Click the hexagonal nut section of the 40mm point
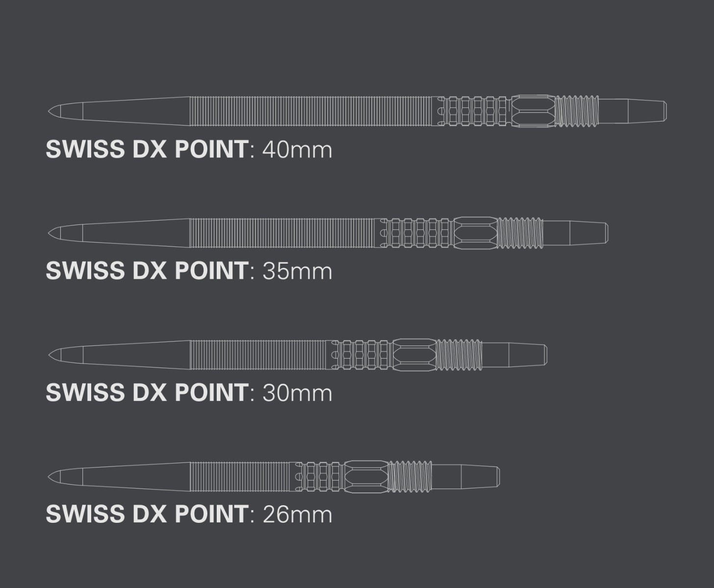Screen dimensions: 714x588 [534, 111]
